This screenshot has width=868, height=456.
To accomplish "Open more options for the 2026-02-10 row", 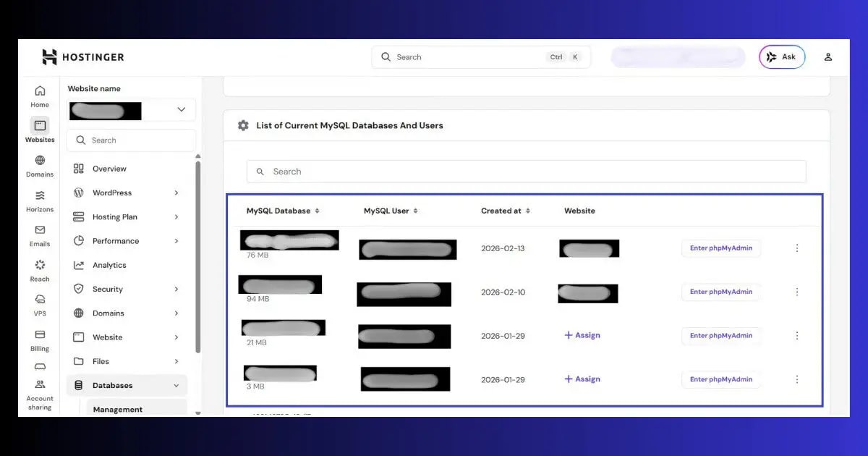I will tap(797, 292).
